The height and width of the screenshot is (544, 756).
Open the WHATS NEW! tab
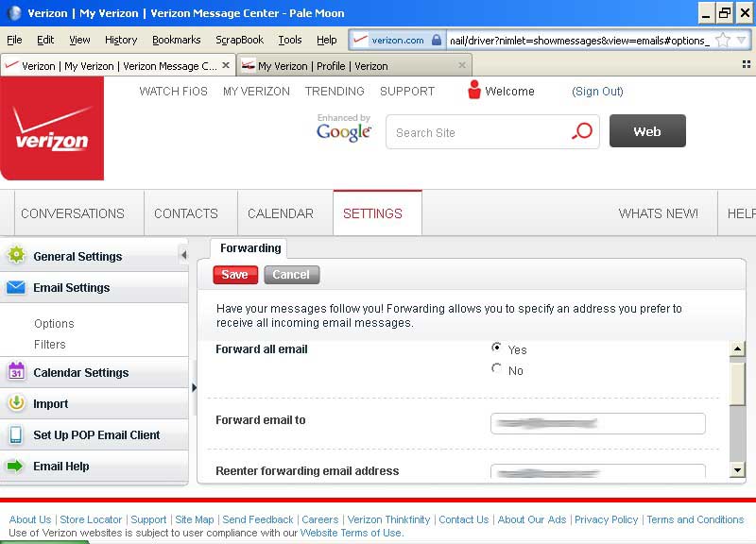(658, 213)
